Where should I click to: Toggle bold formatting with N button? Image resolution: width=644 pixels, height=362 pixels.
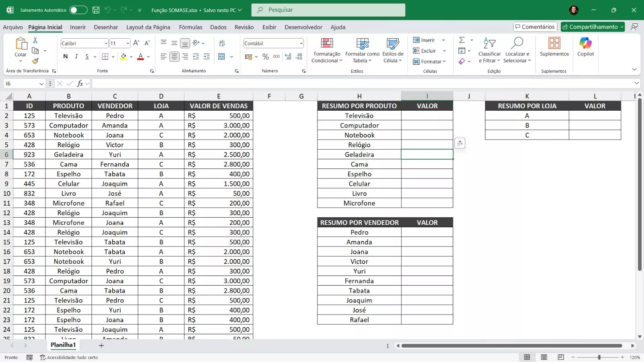66,57
